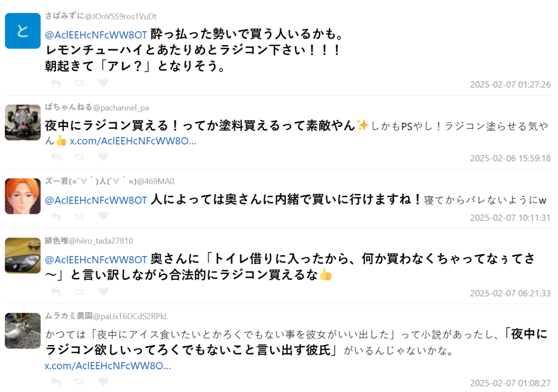The height and width of the screenshot is (392, 558).
Task: View ズー君's orange-haired avatar
Action: click(x=23, y=196)
